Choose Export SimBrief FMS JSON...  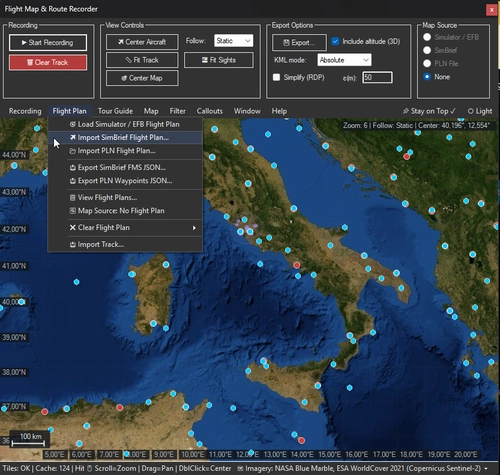coord(125,167)
